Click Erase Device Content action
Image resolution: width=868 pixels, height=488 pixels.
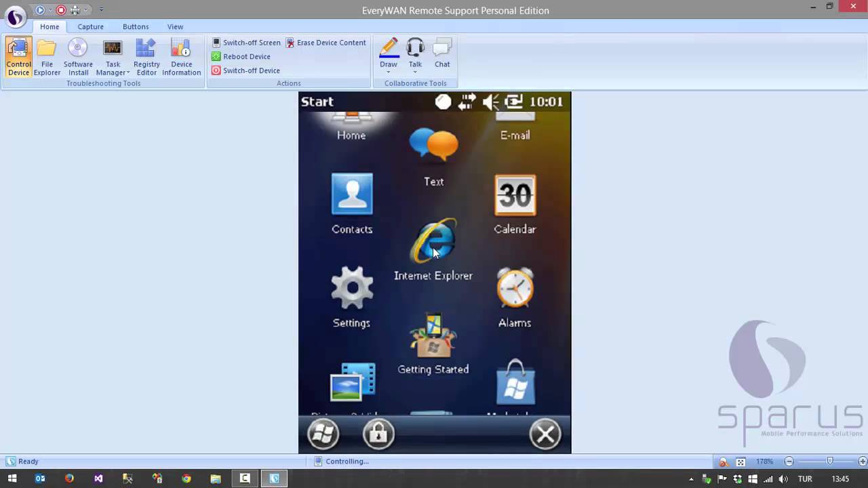(x=326, y=43)
